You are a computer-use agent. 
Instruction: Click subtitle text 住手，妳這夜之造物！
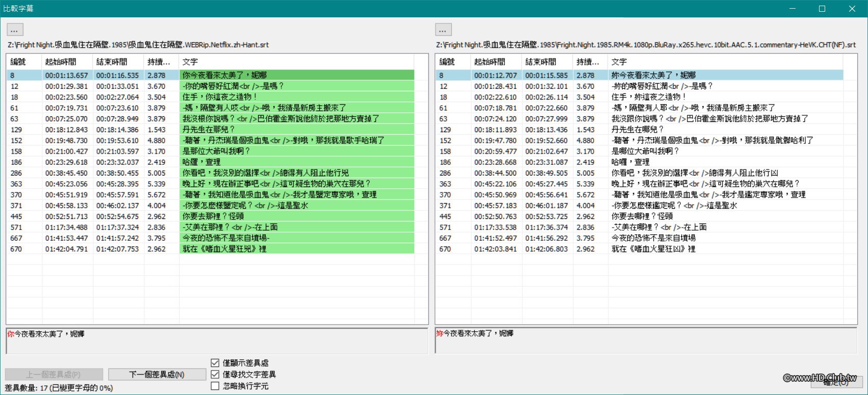click(649, 97)
